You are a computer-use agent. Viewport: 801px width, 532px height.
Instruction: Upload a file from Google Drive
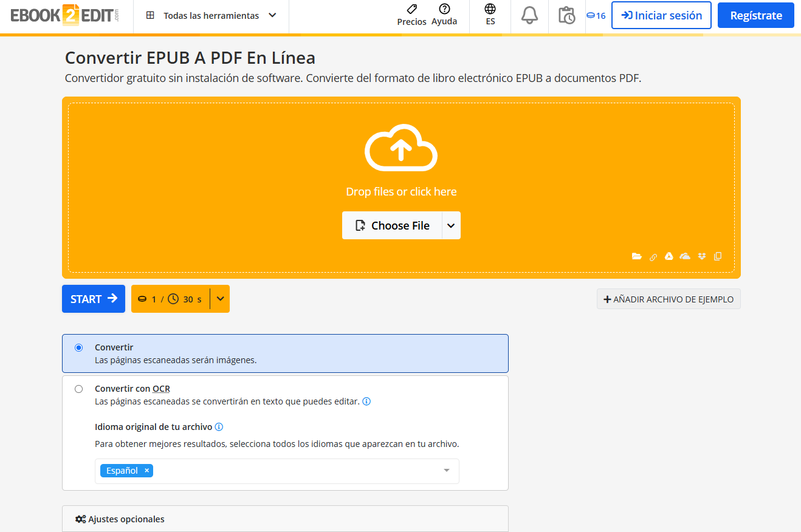tap(669, 256)
